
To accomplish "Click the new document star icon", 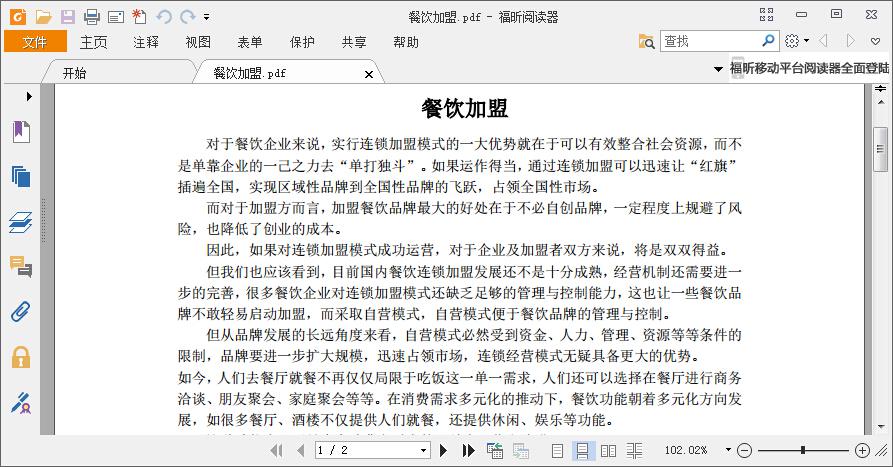I will pos(140,17).
